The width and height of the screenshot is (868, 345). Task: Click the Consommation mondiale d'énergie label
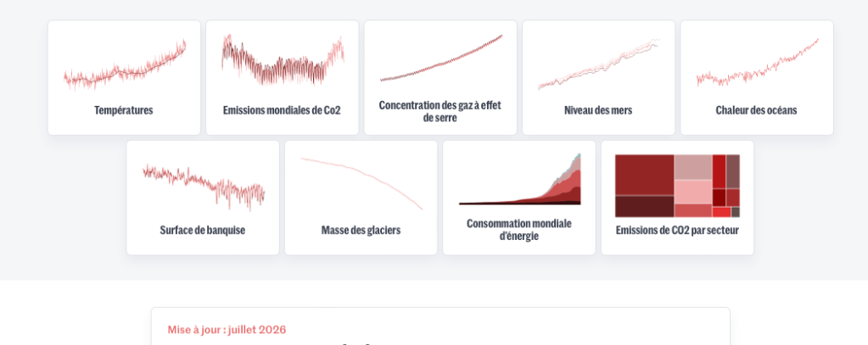tap(518, 230)
